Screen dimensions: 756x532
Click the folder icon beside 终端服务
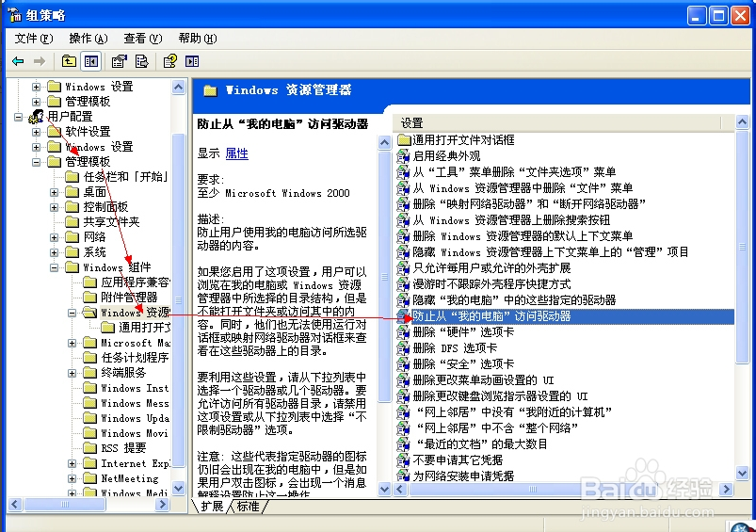pos(89,372)
